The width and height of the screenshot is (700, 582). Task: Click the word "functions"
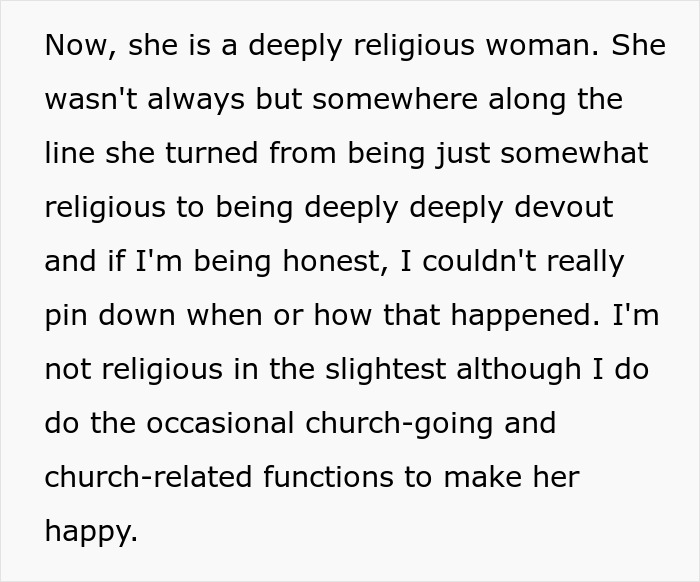[329, 477]
